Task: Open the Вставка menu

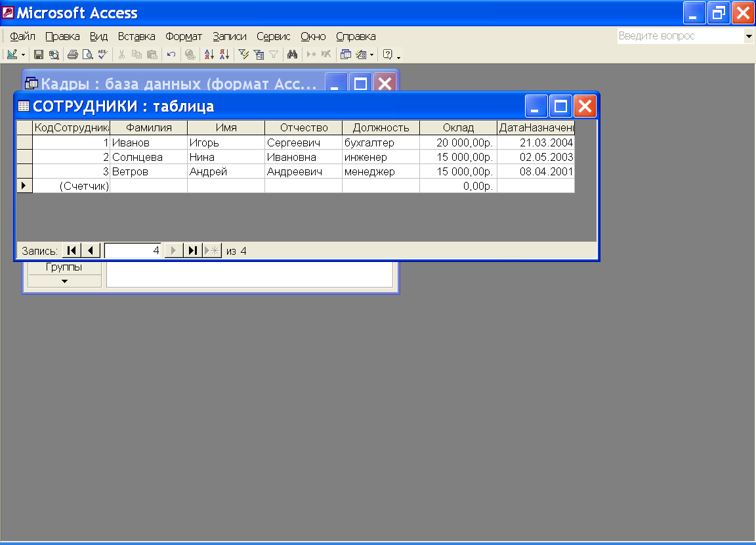Action: pos(136,37)
